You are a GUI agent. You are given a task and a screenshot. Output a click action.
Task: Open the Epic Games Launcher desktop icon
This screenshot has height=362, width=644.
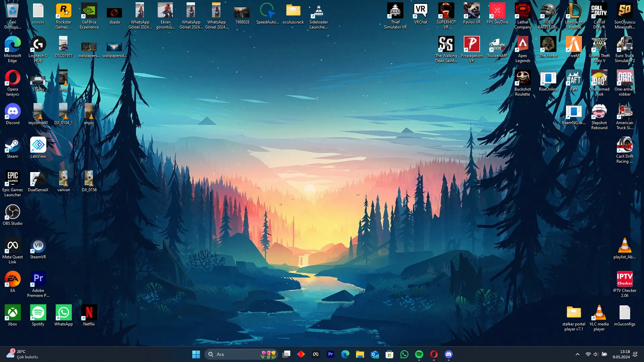pyautogui.click(x=12, y=184)
